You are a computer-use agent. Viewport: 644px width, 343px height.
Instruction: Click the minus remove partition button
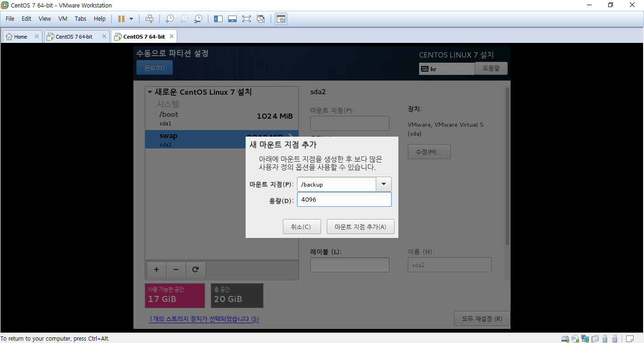tap(176, 269)
